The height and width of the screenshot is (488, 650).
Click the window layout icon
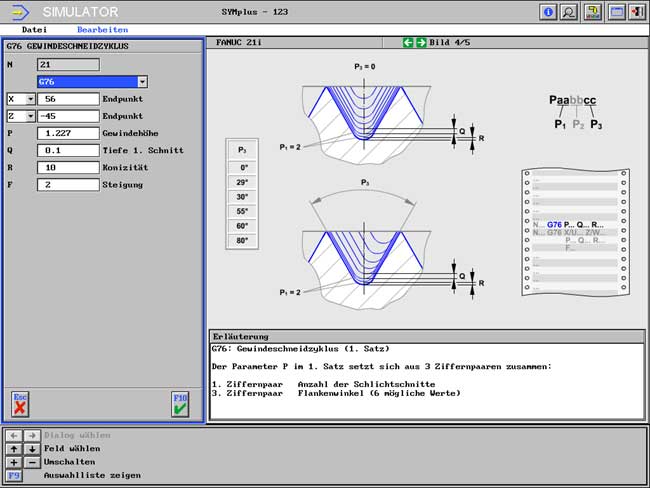[x=617, y=12]
